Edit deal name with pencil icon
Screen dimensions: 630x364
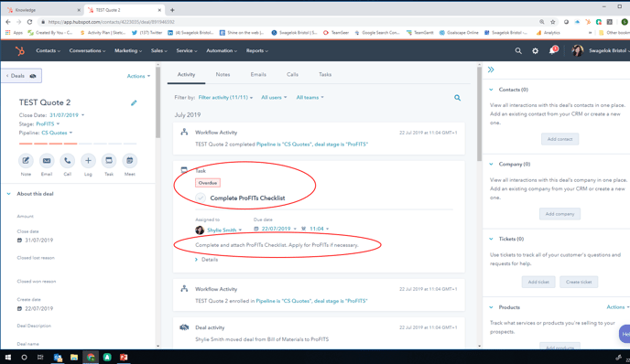134,102
